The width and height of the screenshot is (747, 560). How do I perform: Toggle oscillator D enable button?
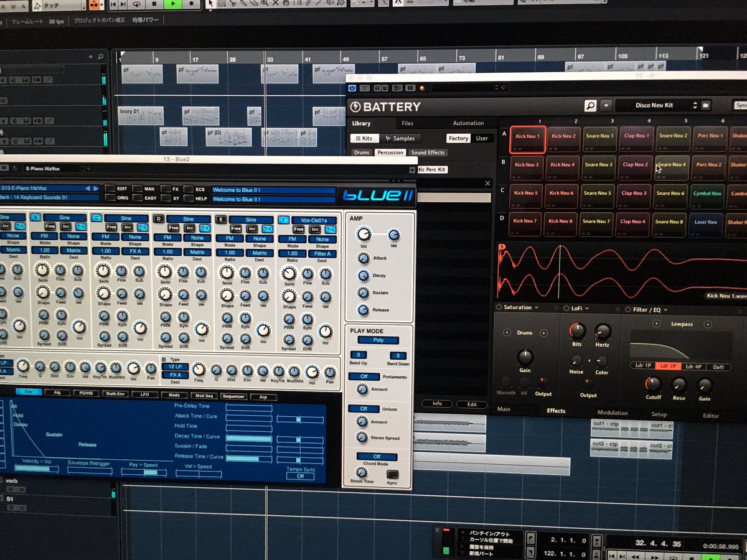159,219
